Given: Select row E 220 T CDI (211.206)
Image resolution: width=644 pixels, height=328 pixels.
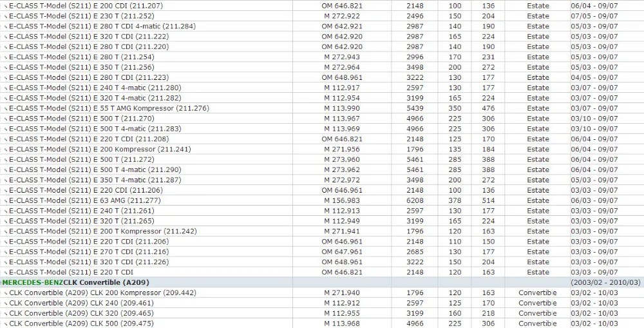Looking at the screenshot, I should [x=322, y=241].
